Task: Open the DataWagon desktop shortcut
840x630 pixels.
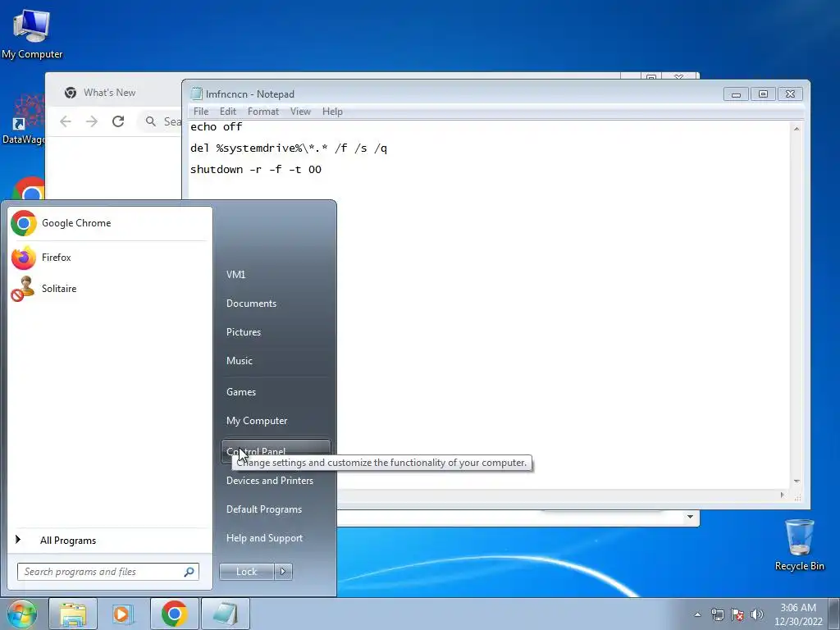Action: pos(24,121)
